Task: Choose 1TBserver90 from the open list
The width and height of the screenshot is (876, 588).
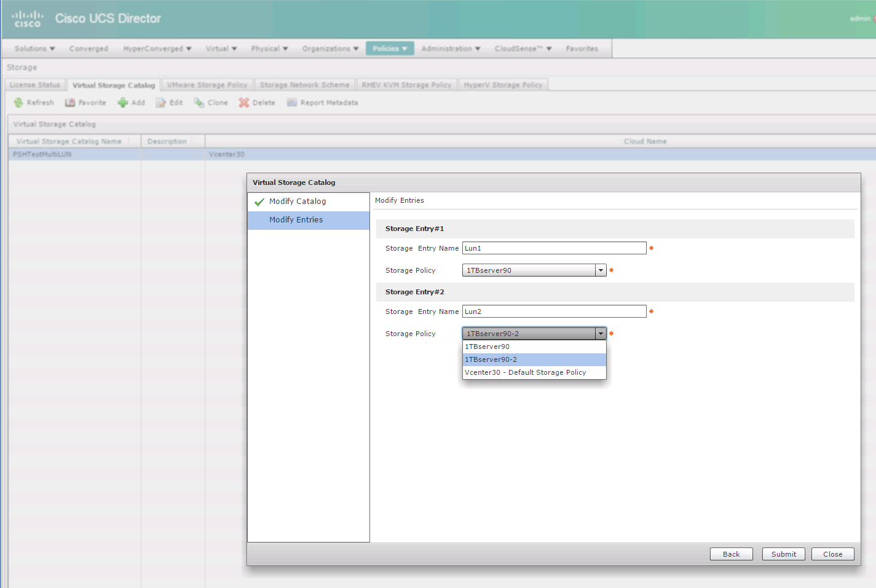Action: click(534, 347)
